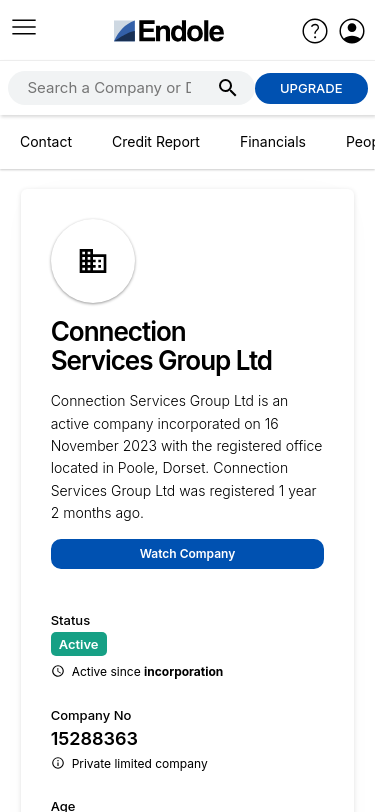Click the clock icon beside Active since
Screen dimensions: 375x812
(x=58, y=671)
